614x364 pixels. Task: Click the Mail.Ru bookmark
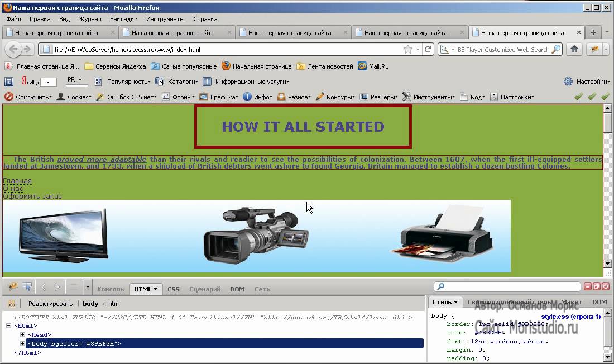(373, 66)
